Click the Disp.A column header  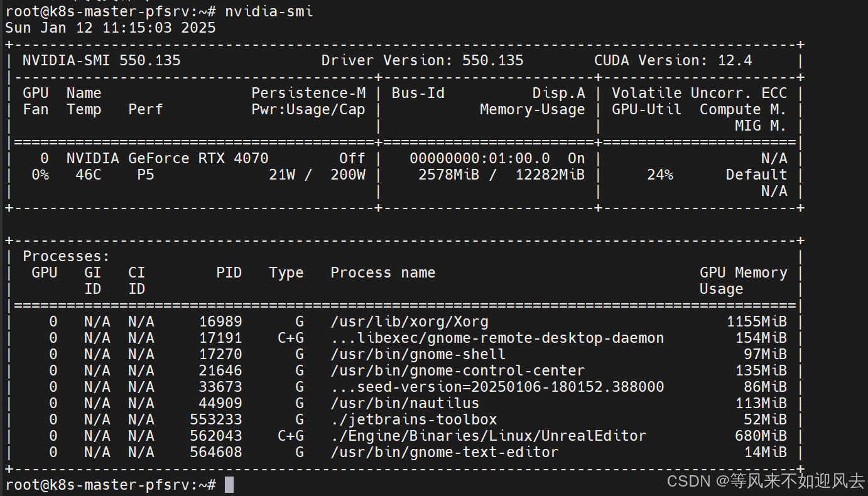(x=559, y=93)
